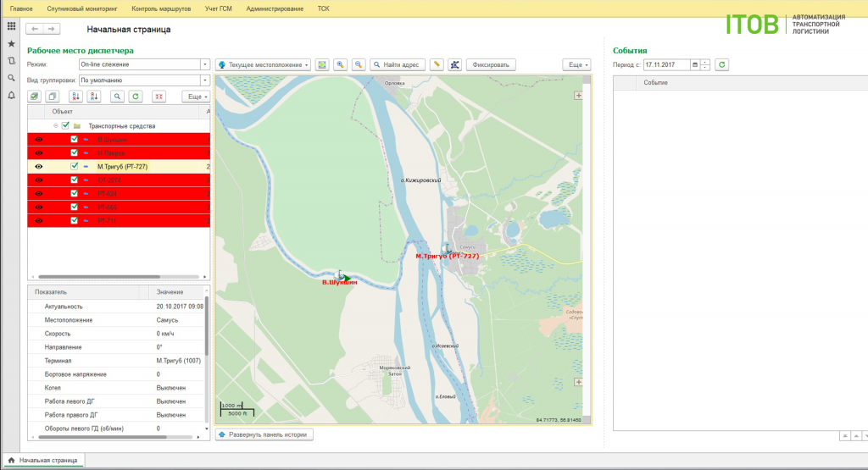Screen dimensions: 868x470
Task: Toggle checkbox for М.Тригуб (РТ-727)
Action: 75,166
